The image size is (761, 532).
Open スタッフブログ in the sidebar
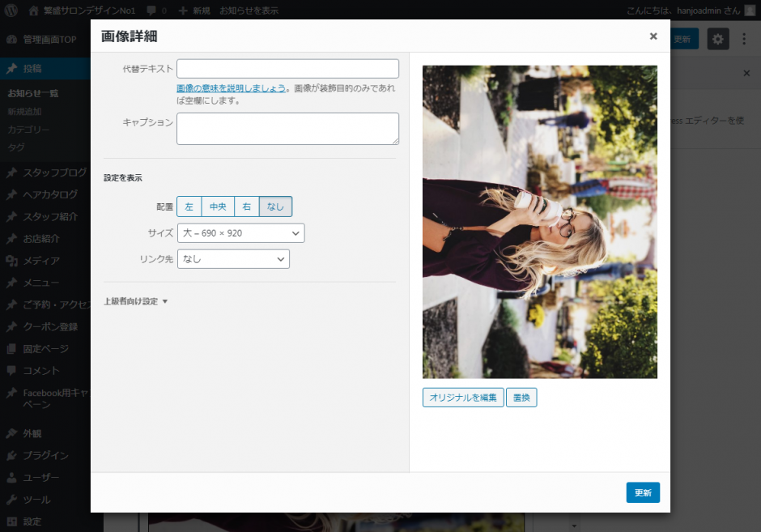(54, 172)
